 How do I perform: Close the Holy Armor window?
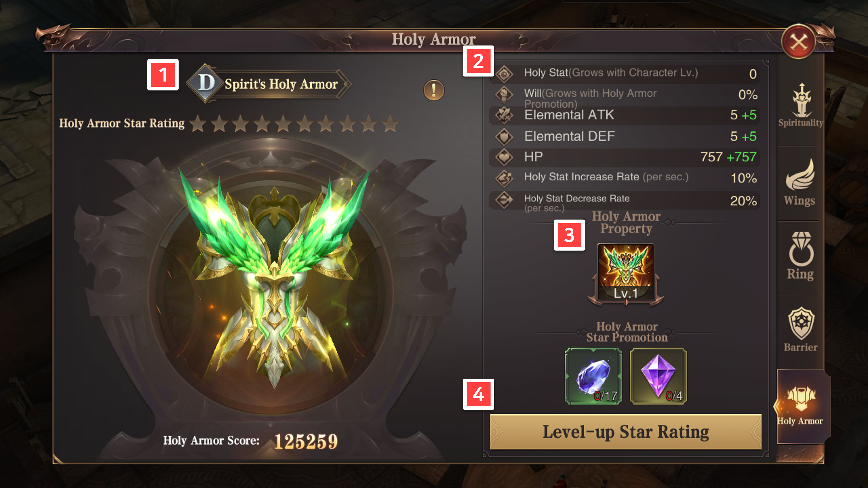(799, 42)
